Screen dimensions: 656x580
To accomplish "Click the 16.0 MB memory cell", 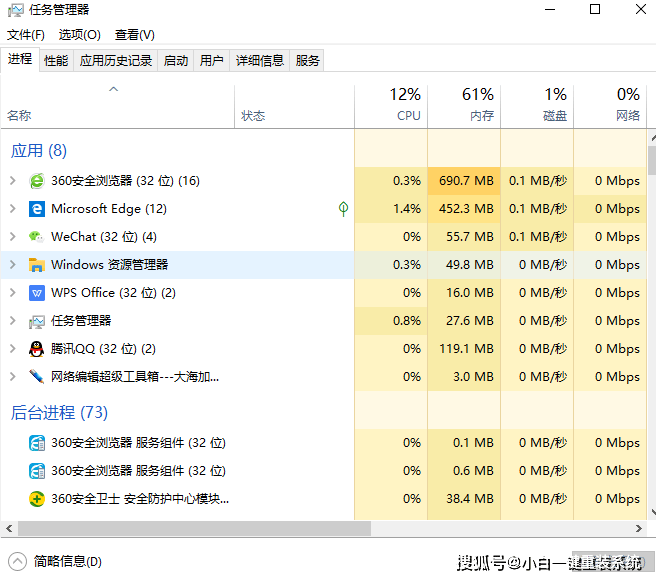I will pos(464,293).
